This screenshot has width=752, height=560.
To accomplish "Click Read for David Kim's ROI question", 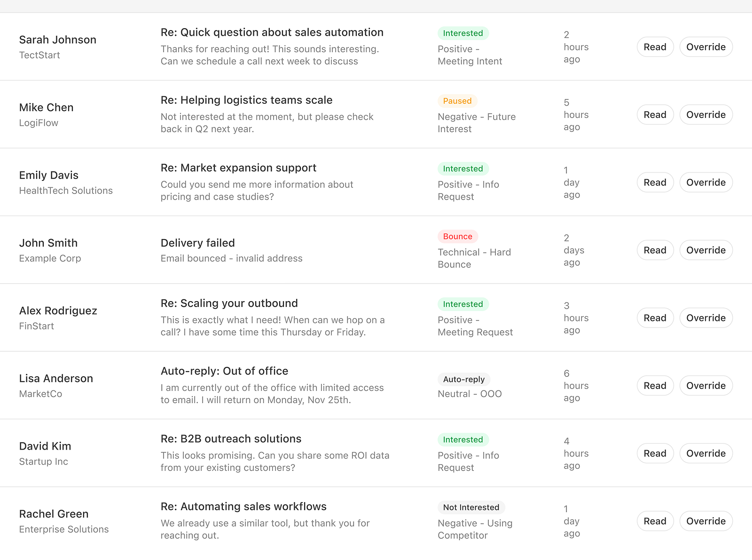I will click(655, 453).
